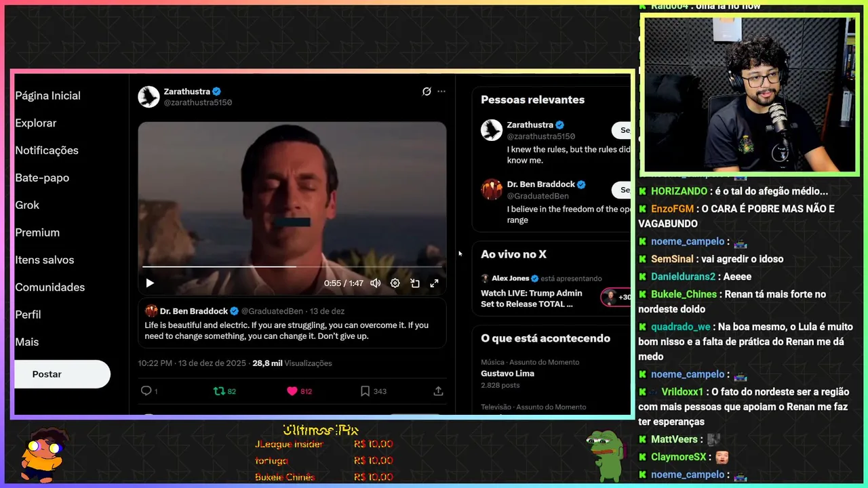This screenshot has height=488, width=868.
Task: Click the Postar button
Action: pyautogui.click(x=62, y=374)
